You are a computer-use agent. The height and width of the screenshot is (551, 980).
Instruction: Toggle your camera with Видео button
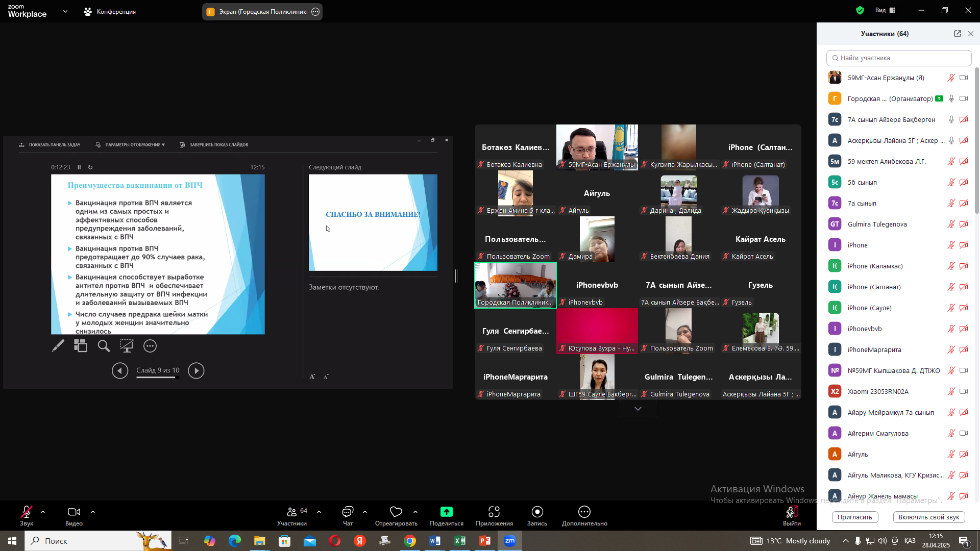[73, 515]
